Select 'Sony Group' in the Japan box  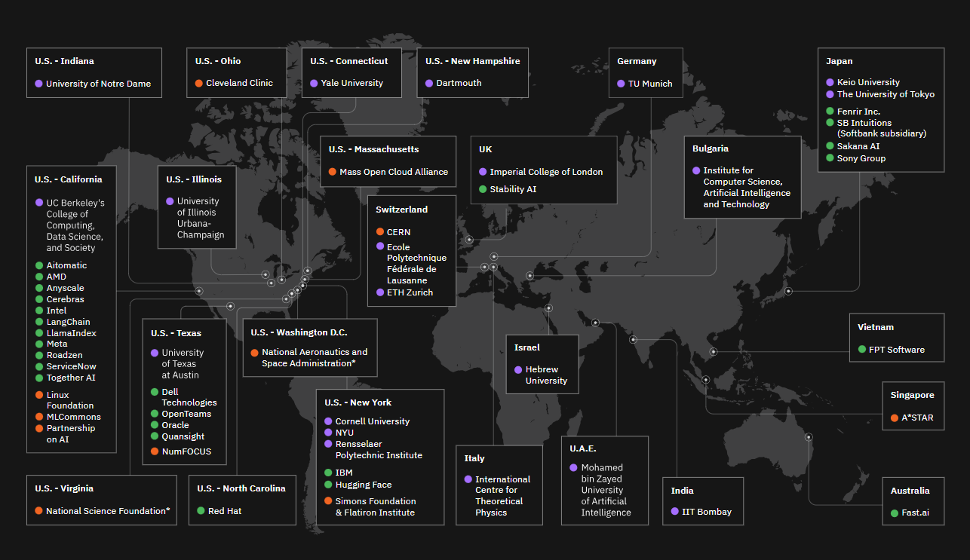tap(861, 158)
